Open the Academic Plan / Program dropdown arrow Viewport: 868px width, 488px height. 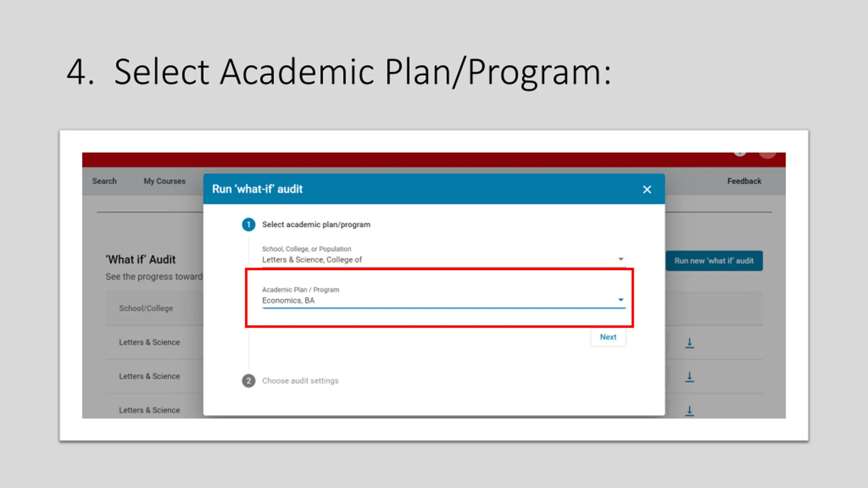click(620, 300)
